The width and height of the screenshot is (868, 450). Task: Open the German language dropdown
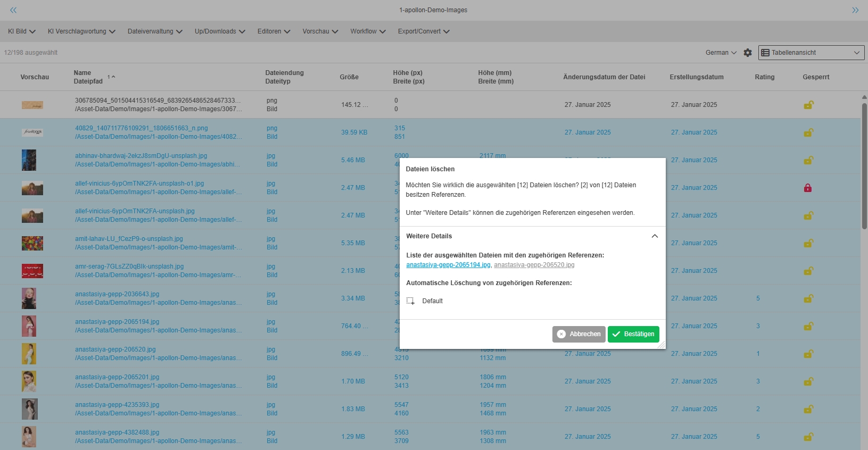[721, 53]
